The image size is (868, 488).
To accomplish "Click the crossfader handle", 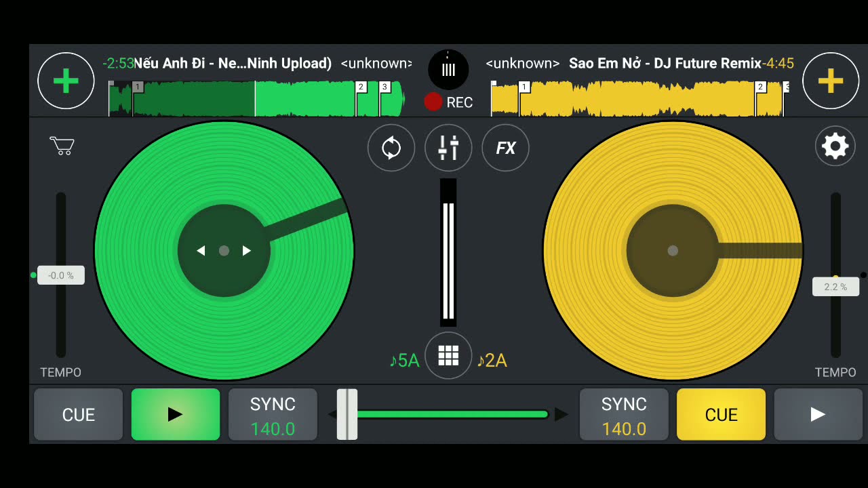I will click(x=347, y=414).
